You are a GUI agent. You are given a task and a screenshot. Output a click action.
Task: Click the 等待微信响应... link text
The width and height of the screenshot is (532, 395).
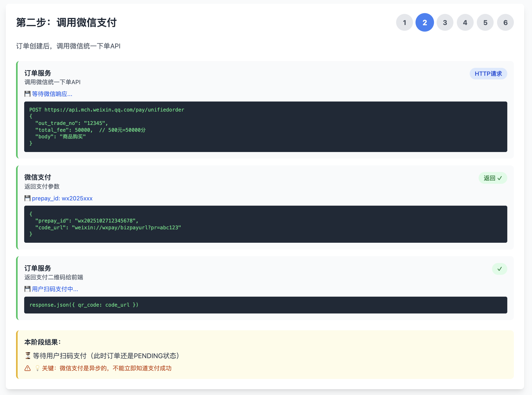pyautogui.click(x=52, y=94)
